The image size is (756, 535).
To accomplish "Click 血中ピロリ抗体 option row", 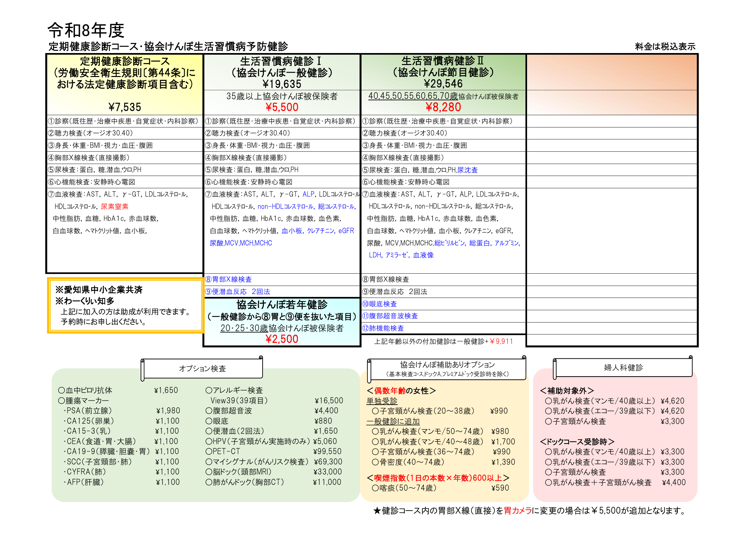I will click(x=118, y=390).
